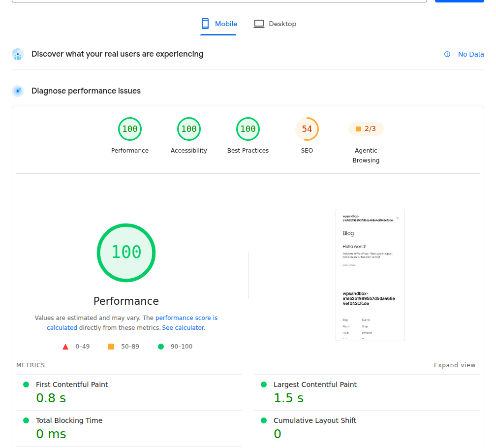
Task: Click the info icon beside No Data
Action: tap(447, 54)
